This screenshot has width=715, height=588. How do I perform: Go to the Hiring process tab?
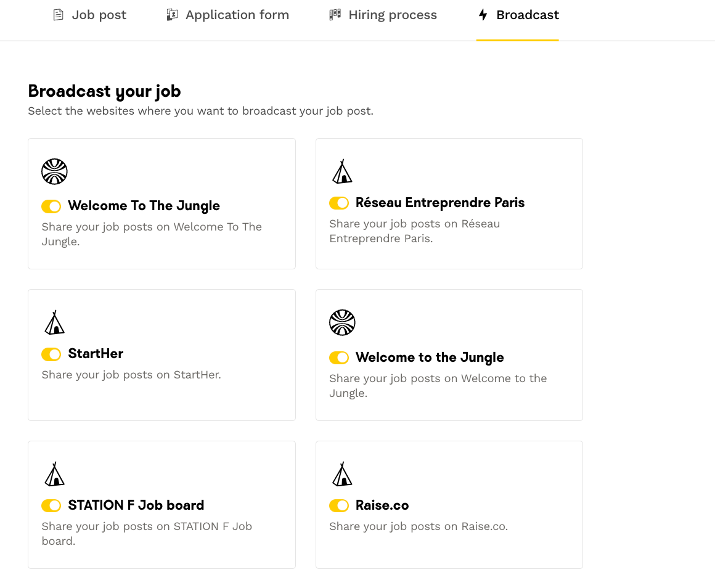(392, 15)
